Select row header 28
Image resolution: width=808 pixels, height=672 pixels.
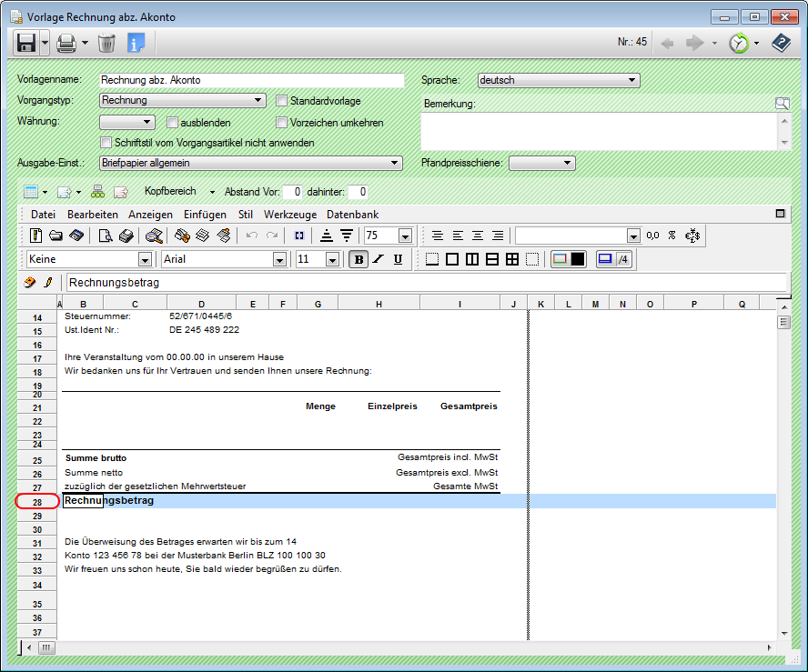click(37, 501)
